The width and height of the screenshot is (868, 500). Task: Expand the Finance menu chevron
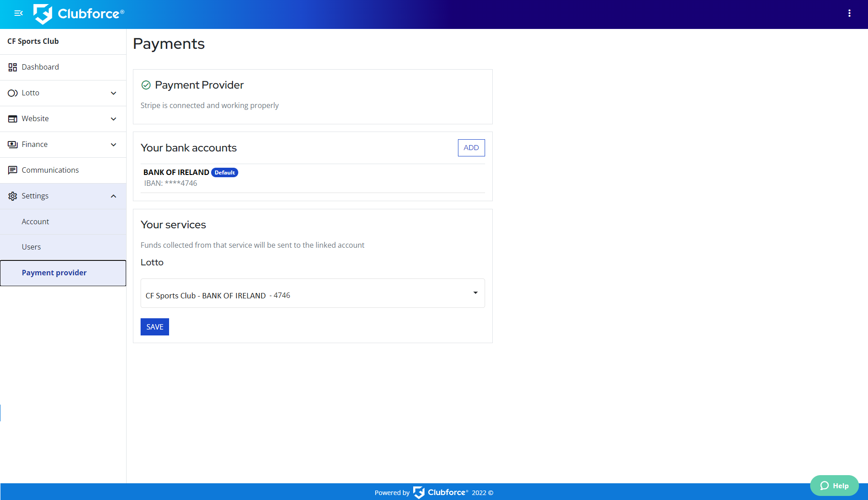tap(113, 145)
